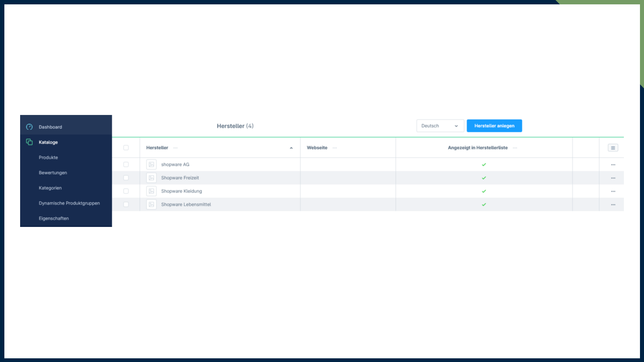This screenshot has width=644, height=362.
Task: Click the shopware AG image placeholder
Action: [x=151, y=165]
